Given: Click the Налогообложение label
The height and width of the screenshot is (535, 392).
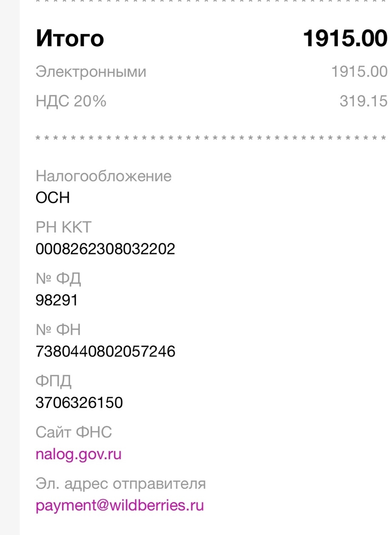Looking at the screenshot, I should pos(104,176).
